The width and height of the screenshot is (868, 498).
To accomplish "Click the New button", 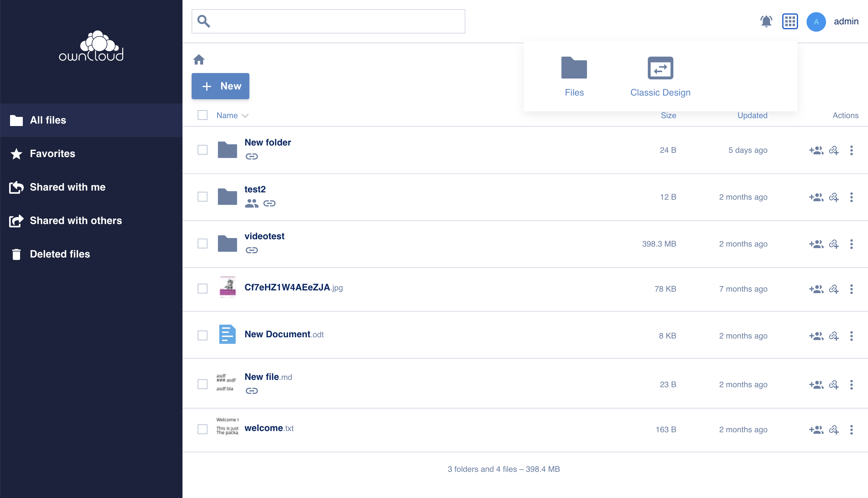I will tap(220, 86).
